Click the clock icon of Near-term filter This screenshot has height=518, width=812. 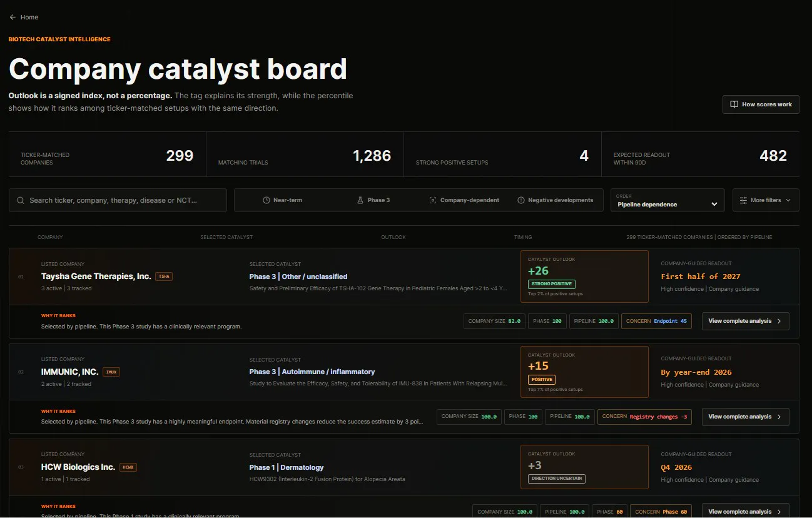point(266,200)
